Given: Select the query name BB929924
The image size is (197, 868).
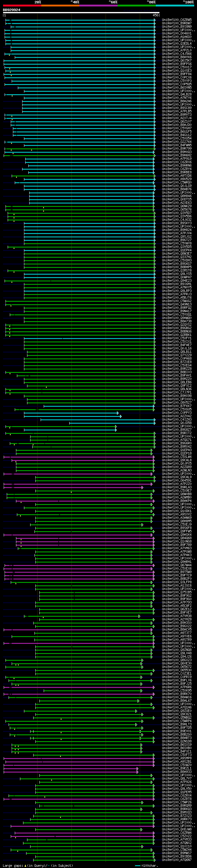Looking at the screenshot, I should pyautogui.click(x=11, y=10).
